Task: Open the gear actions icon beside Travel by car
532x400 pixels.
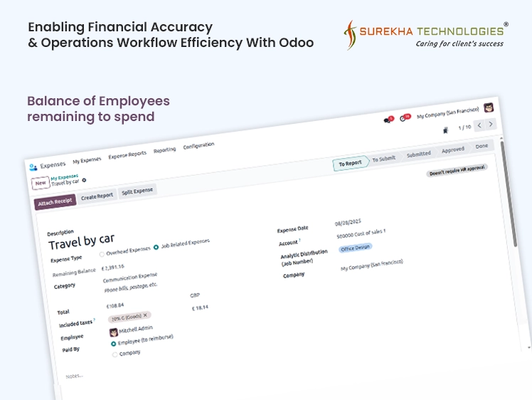Action: point(84,180)
